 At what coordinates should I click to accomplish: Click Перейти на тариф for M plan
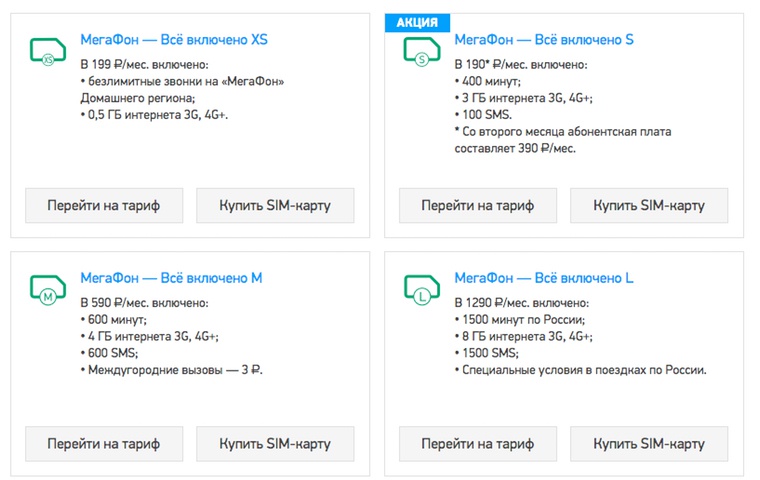(104, 444)
